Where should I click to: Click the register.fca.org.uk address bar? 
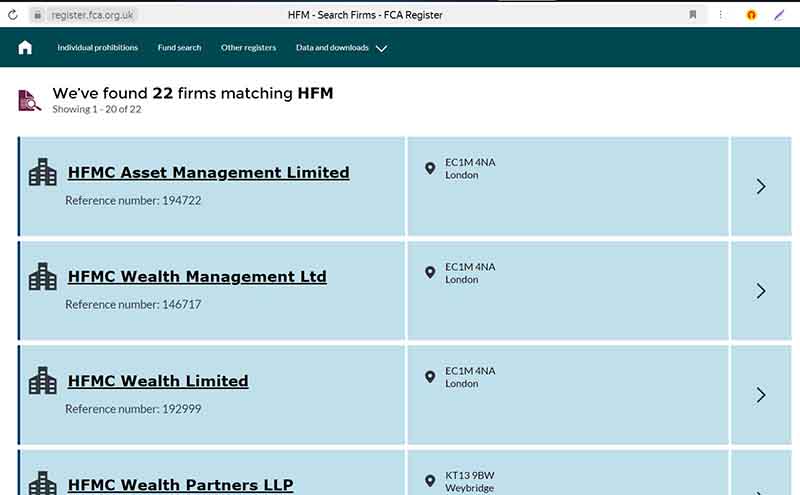tap(92, 15)
